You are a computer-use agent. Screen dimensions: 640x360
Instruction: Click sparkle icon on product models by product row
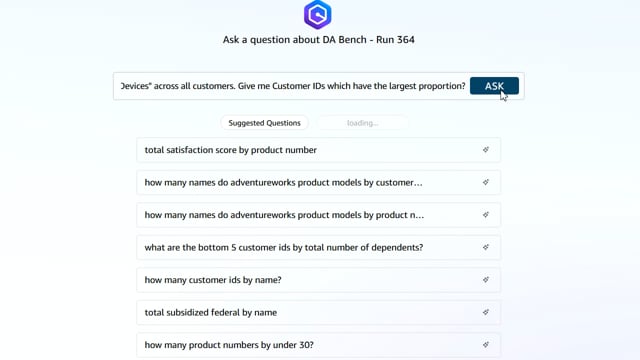tap(486, 215)
